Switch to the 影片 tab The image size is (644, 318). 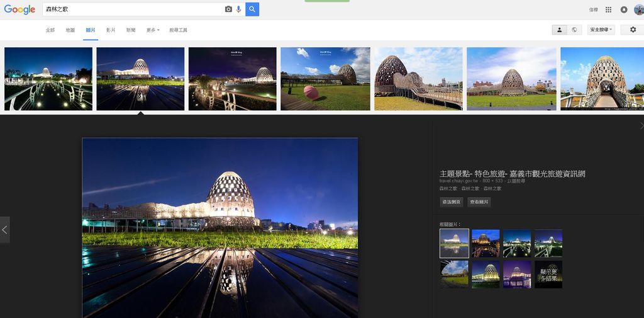[x=111, y=30]
